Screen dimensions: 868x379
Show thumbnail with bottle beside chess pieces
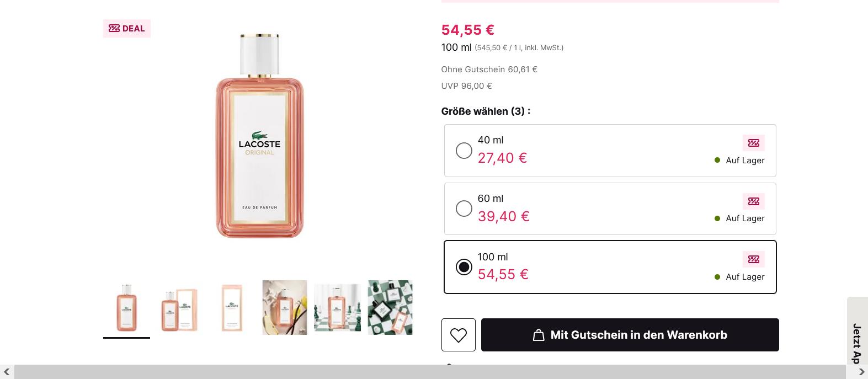[337, 308]
